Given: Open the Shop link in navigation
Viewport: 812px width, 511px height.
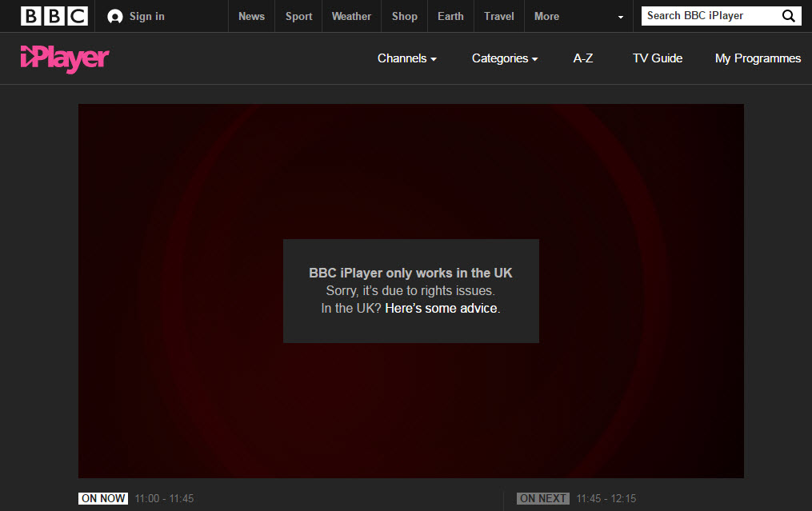Looking at the screenshot, I should tap(405, 17).
